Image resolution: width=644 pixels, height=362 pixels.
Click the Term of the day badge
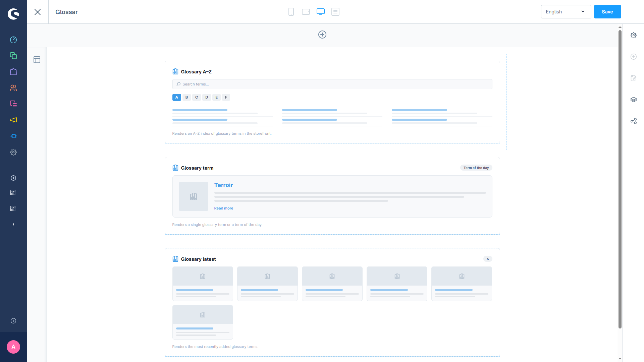click(x=476, y=168)
